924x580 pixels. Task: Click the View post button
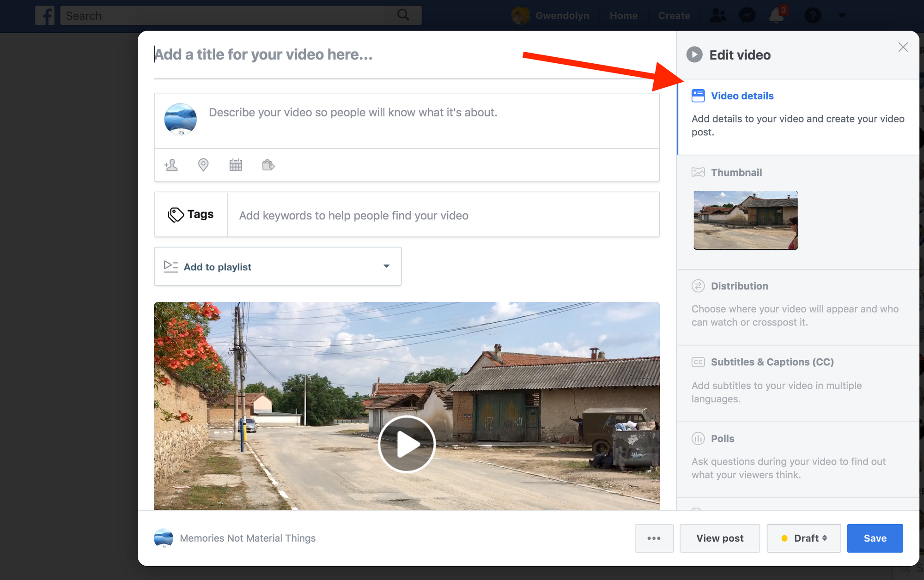pyautogui.click(x=719, y=538)
